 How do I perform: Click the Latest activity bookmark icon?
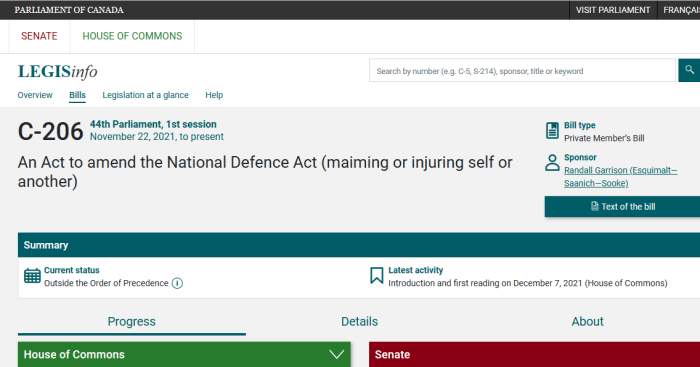point(376,275)
